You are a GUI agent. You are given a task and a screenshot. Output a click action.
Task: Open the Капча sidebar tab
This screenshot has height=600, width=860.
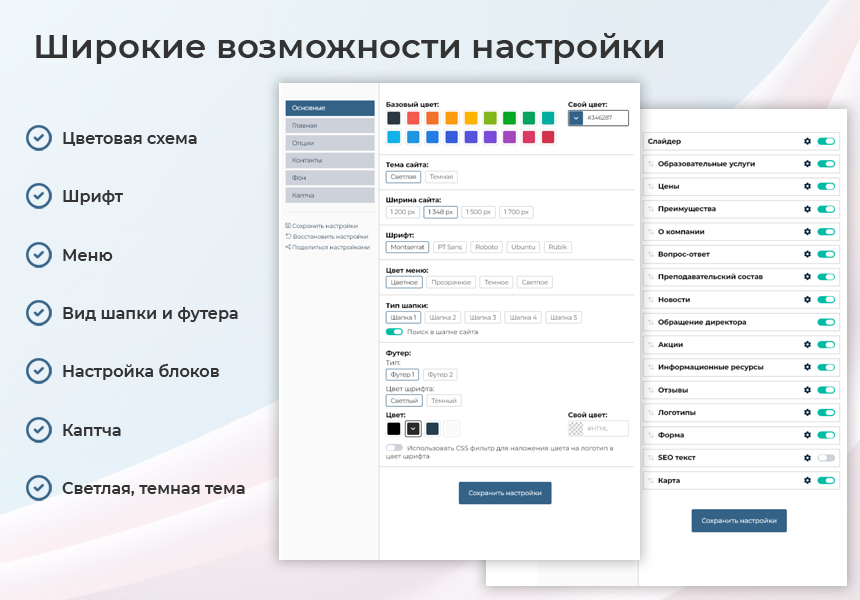(329, 195)
